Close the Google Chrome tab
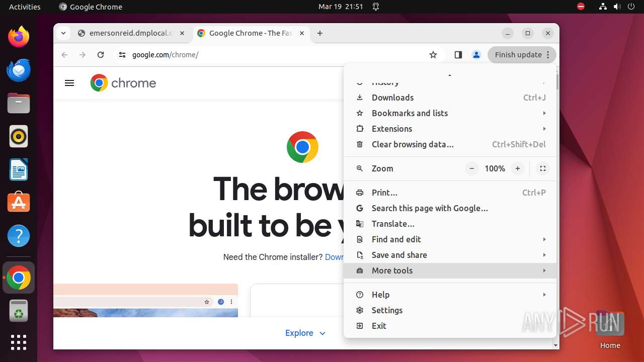Screen dimensions: 644x362 pos(302,33)
